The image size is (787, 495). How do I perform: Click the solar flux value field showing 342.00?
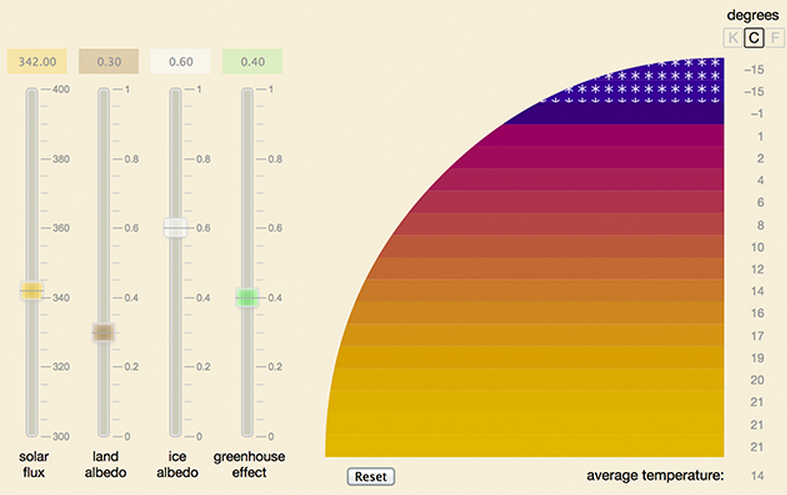[x=37, y=61]
